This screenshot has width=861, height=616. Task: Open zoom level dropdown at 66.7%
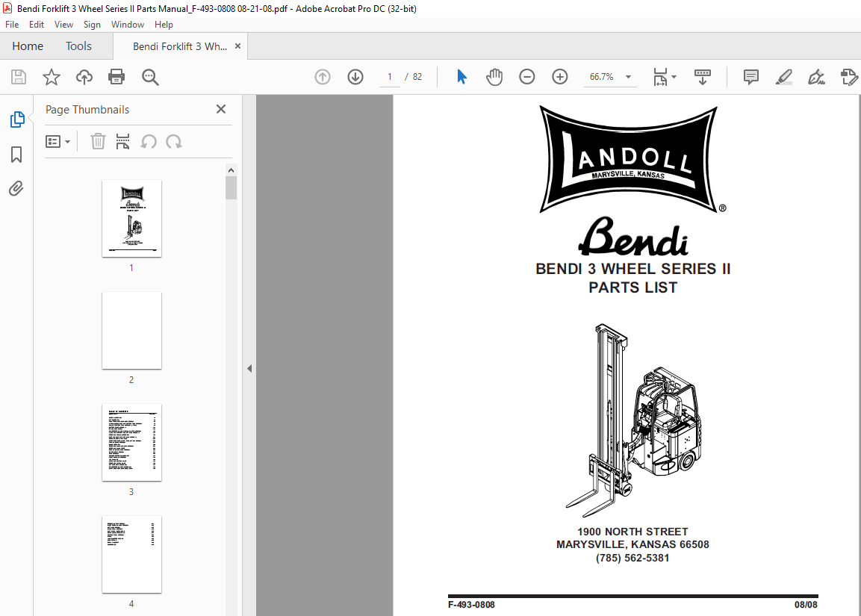628,77
